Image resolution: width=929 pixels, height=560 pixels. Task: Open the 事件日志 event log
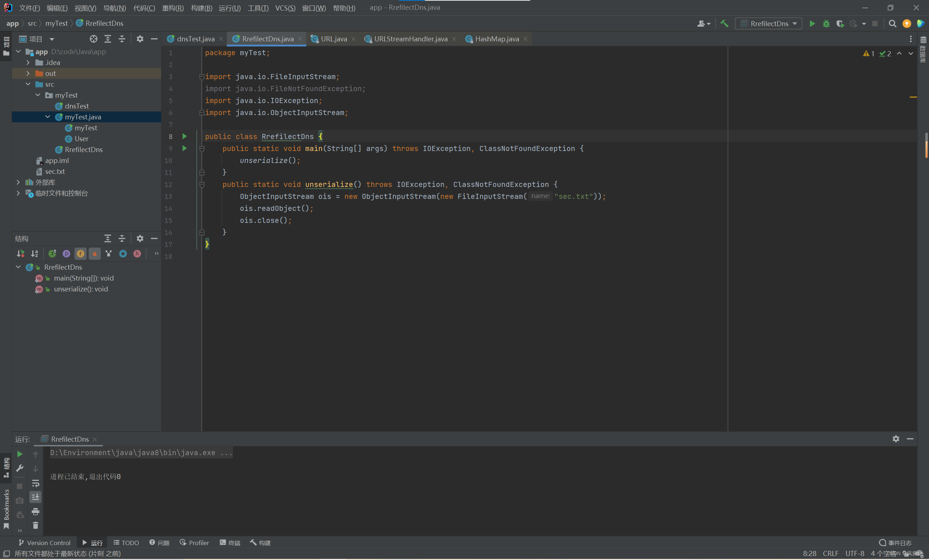(x=895, y=543)
